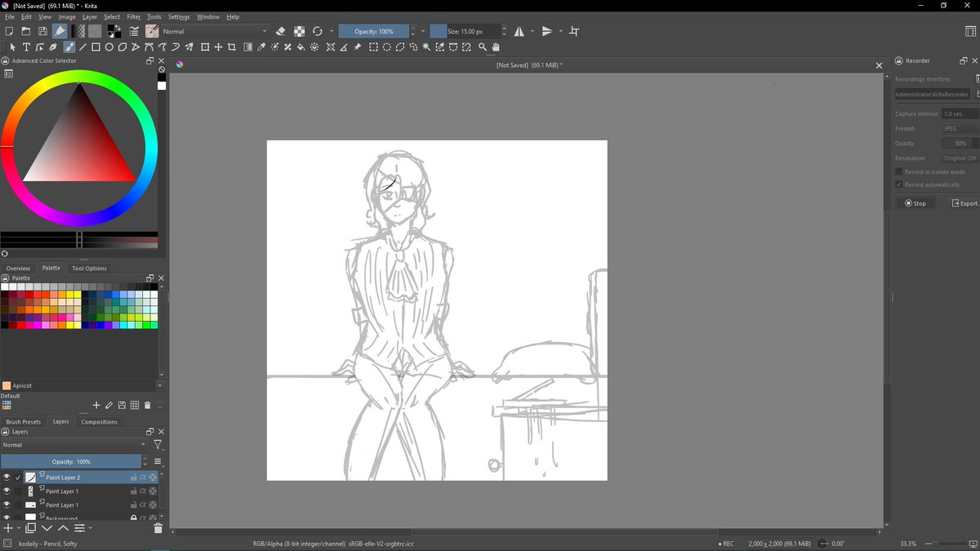
Task: Open the Layer menu
Action: click(89, 16)
